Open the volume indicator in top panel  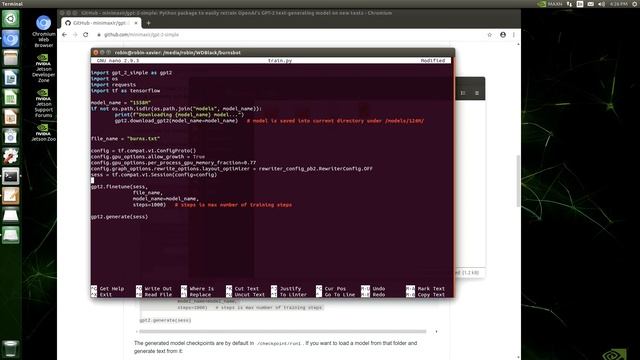click(x=601, y=4)
